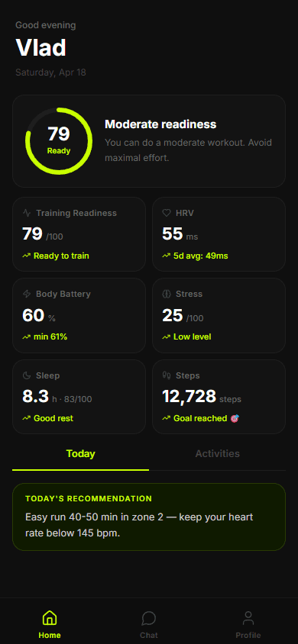The width and height of the screenshot is (298, 644).
Task: Click the pulse icon beside Training Readiness
Action: tap(27, 213)
